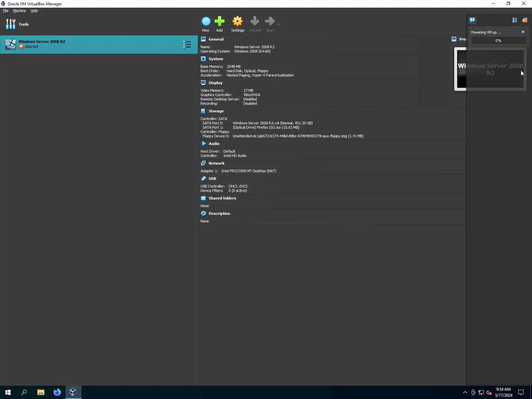Open the Start button dropdown arrow
Viewport: 532px width, 399px height.
point(279,24)
